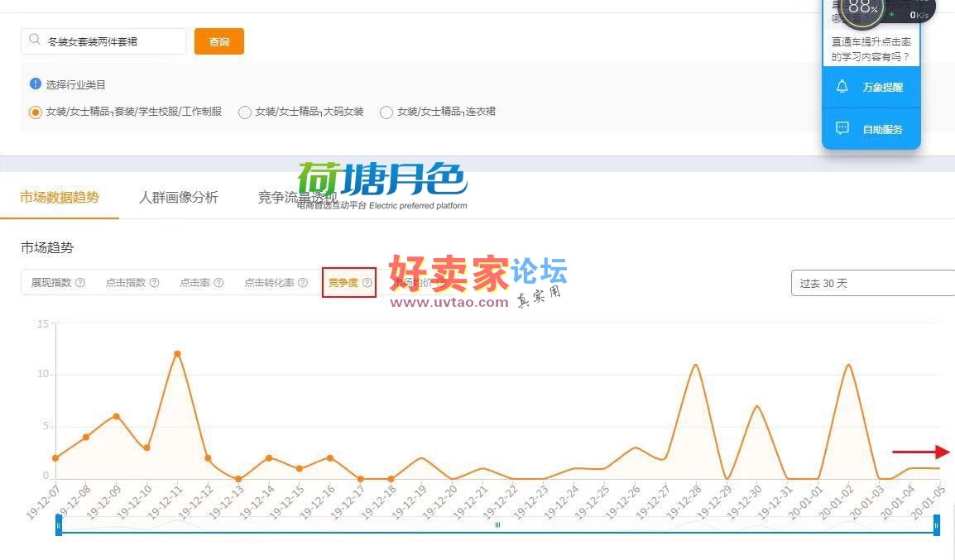Open help tooltip icon next to 展现指数
This screenshot has width=955, height=560.
pos(80,283)
